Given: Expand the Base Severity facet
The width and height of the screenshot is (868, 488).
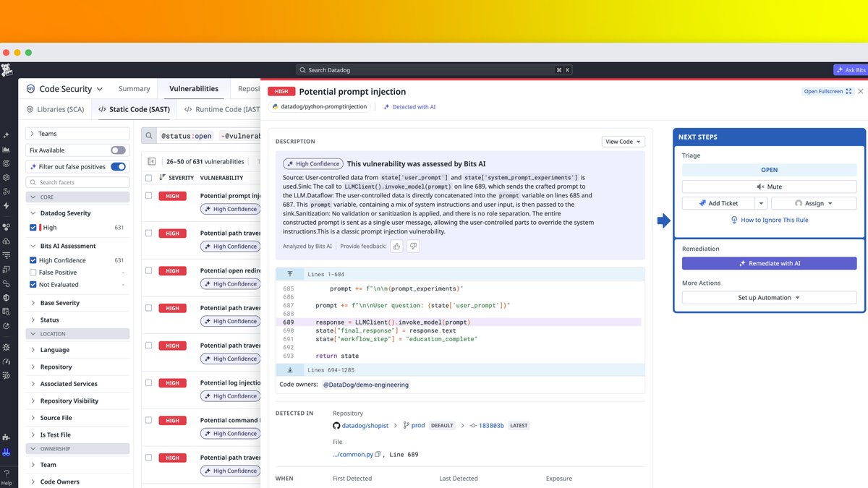Looking at the screenshot, I should click(x=33, y=303).
